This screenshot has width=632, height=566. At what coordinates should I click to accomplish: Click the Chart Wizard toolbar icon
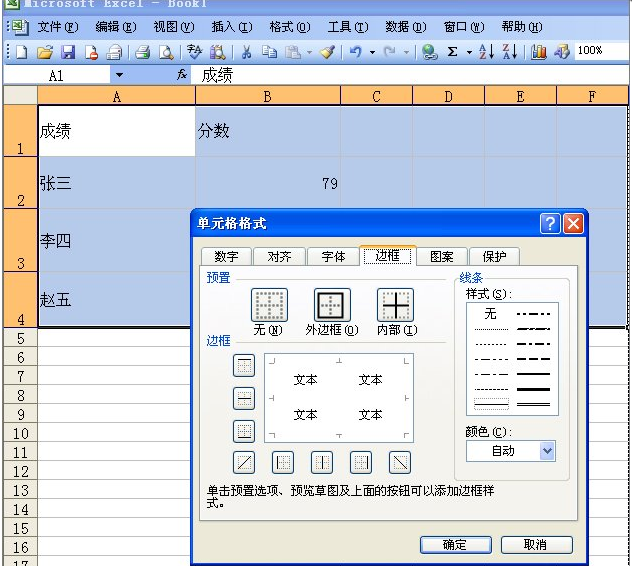(539, 52)
